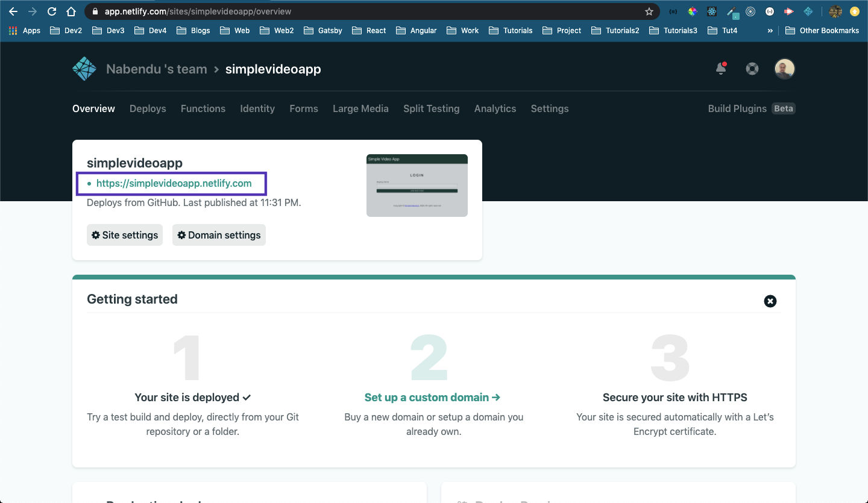Open the Identity tab

click(x=257, y=108)
